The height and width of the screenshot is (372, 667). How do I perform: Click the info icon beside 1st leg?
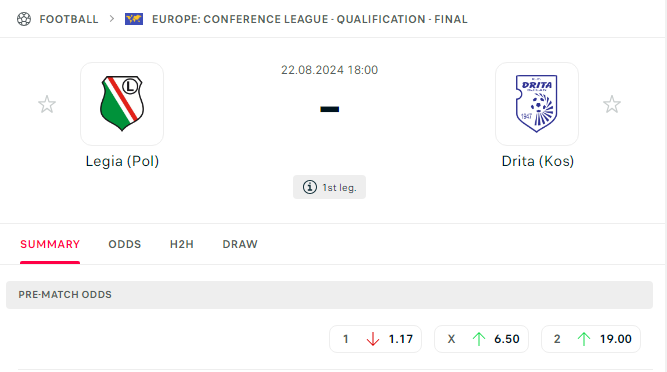click(x=310, y=187)
